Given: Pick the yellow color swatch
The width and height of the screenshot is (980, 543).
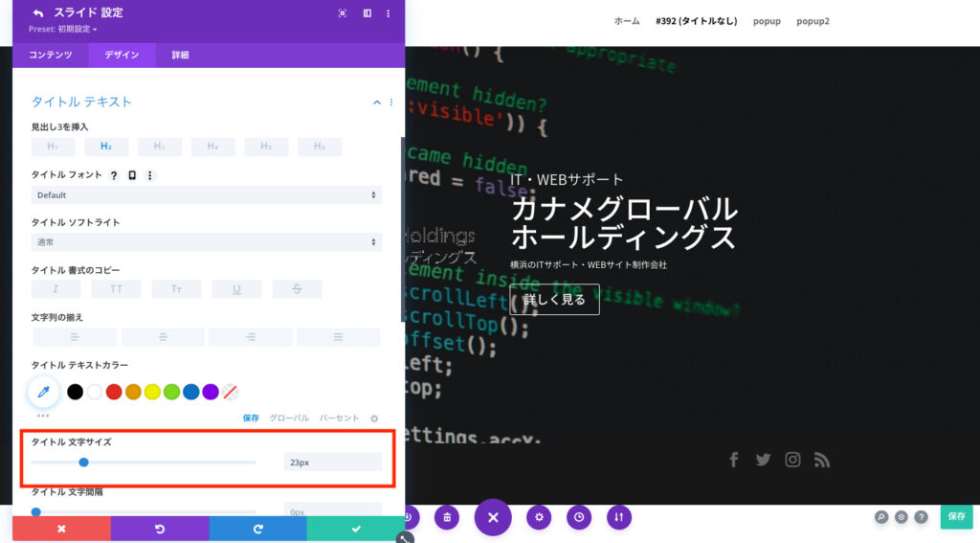Looking at the screenshot, I should (x=152, y=393).
